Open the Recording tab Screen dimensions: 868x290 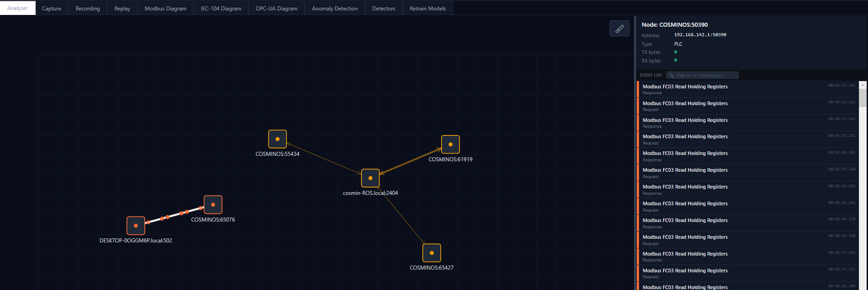(x=88, y=8)
